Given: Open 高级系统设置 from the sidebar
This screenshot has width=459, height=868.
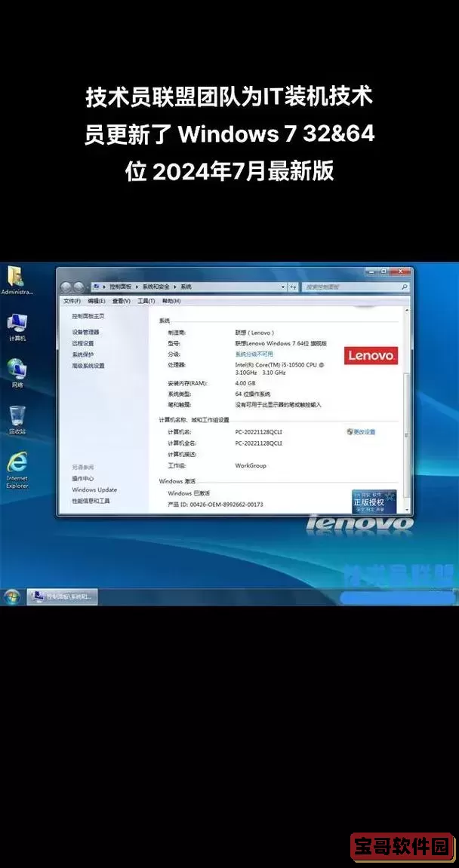Looking at the screenshot, I should pyautogui.click(x=88, y=366).
